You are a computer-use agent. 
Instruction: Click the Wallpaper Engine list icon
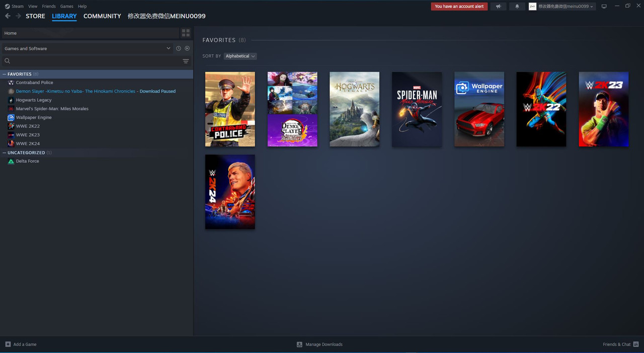11,117
